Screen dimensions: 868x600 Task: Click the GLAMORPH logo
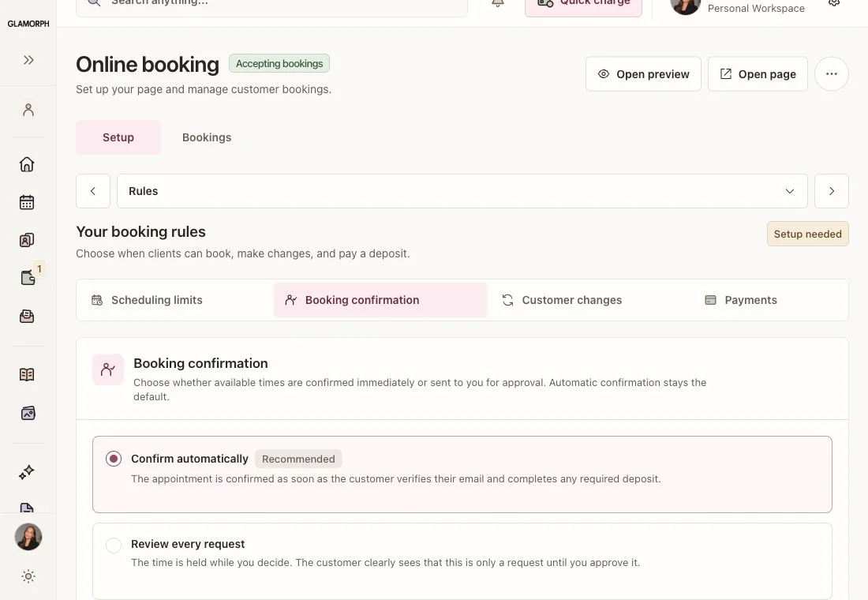coord(28,24)
